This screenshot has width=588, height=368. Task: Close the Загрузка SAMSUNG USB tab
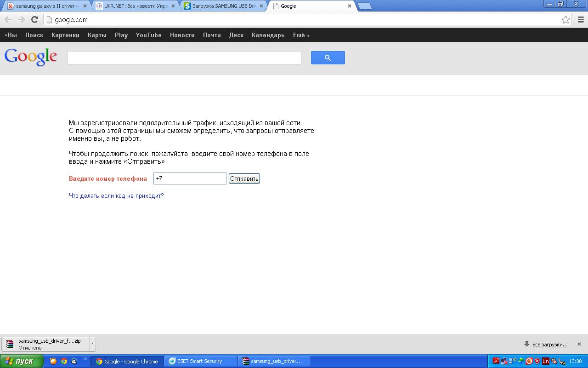(x=261, y=6)
